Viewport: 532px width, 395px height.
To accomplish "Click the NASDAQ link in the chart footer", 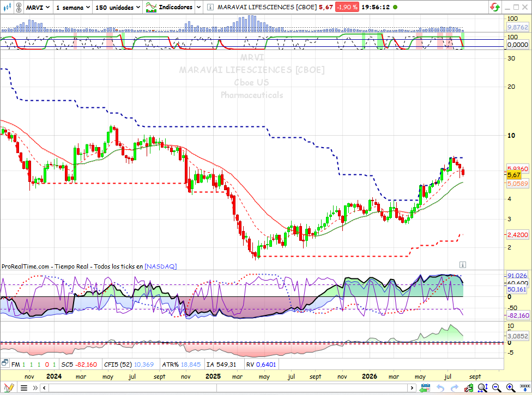I will point(161,266).
